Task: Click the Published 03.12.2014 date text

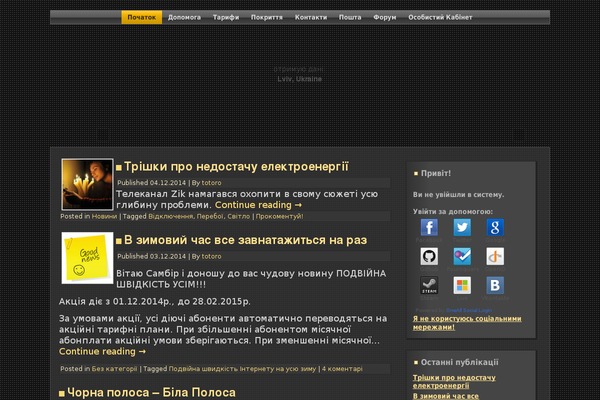Action: [x=152, y=256]
